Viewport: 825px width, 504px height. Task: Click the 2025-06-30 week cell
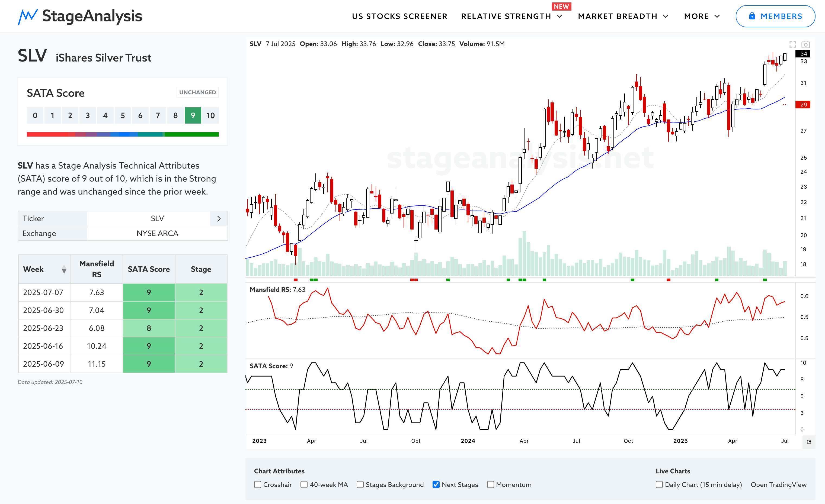[44, 310]
